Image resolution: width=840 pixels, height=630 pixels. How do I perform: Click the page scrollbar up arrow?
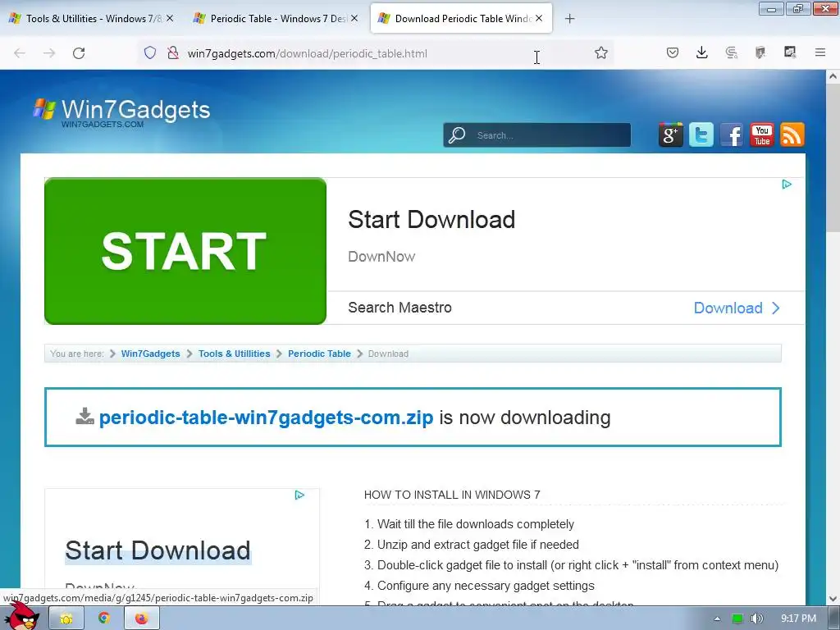(833, 76)
